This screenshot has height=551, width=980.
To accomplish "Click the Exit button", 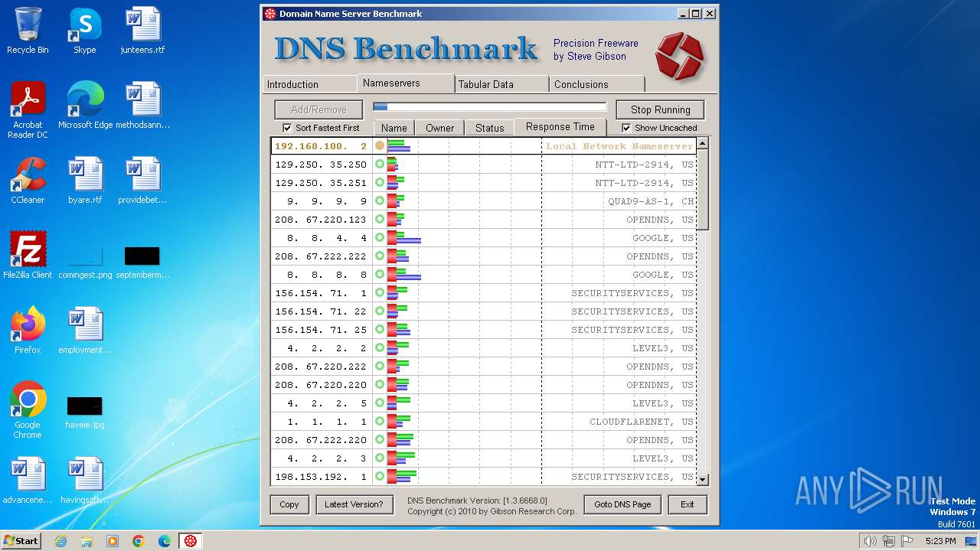I will 688,504.
